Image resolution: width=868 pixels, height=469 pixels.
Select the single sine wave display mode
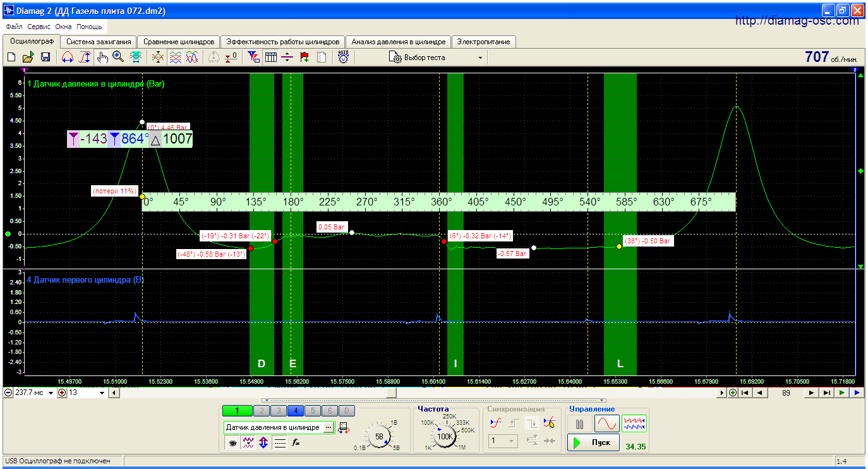point(607,423)
